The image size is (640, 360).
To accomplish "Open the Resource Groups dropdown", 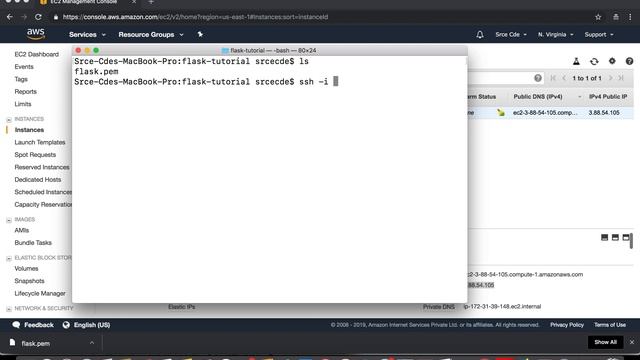I will coord(151,35).
